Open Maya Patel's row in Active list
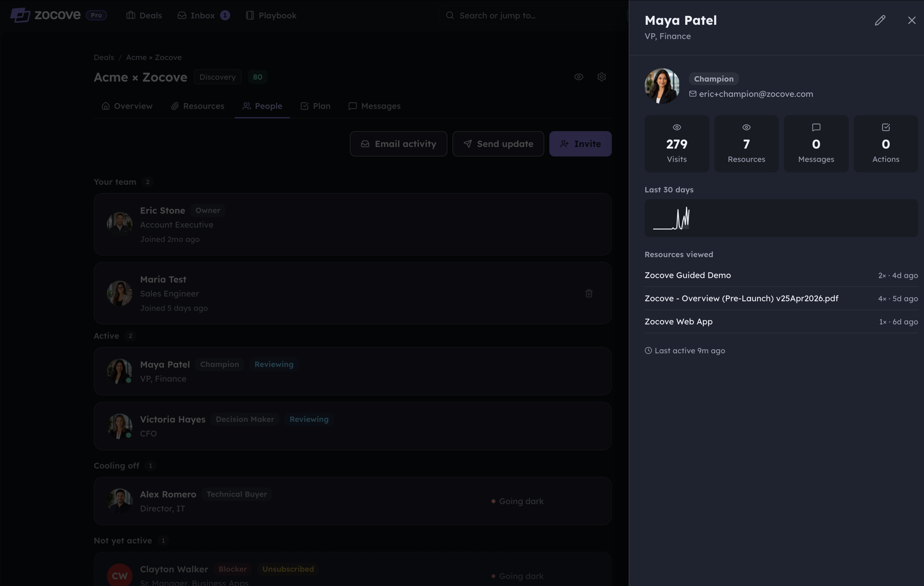 [x=353, y=371]
